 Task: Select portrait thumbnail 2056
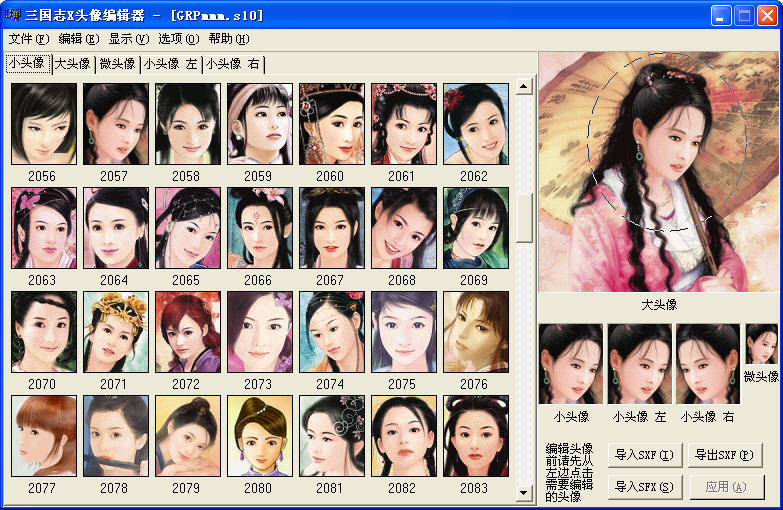pyautogui.click(x=44, y=124)
